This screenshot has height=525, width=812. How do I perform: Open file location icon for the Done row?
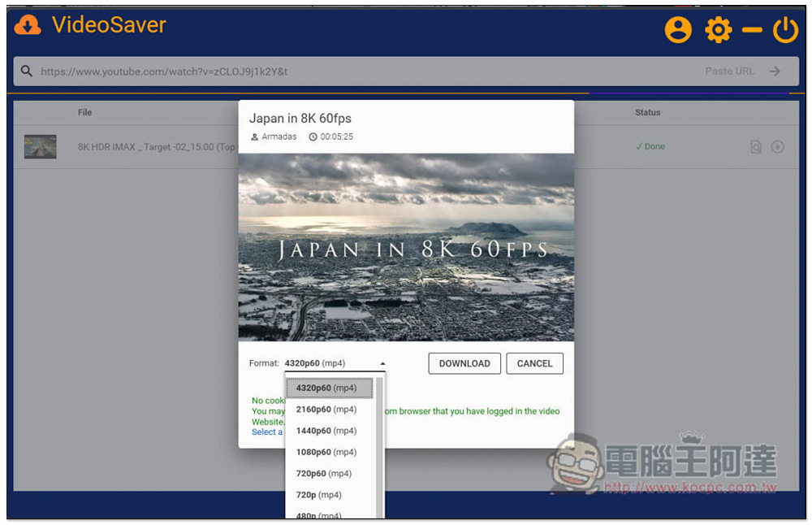coord(756,146)
